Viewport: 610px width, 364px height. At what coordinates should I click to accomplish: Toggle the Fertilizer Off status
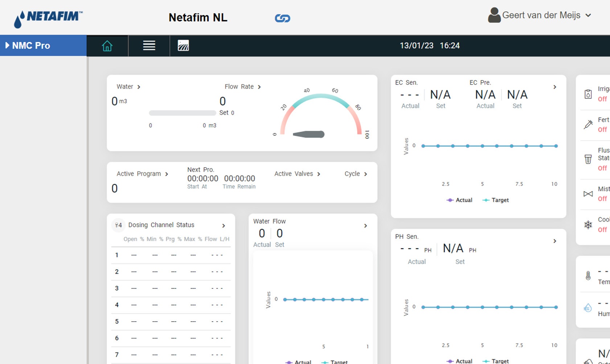click(x=602, y=129)
